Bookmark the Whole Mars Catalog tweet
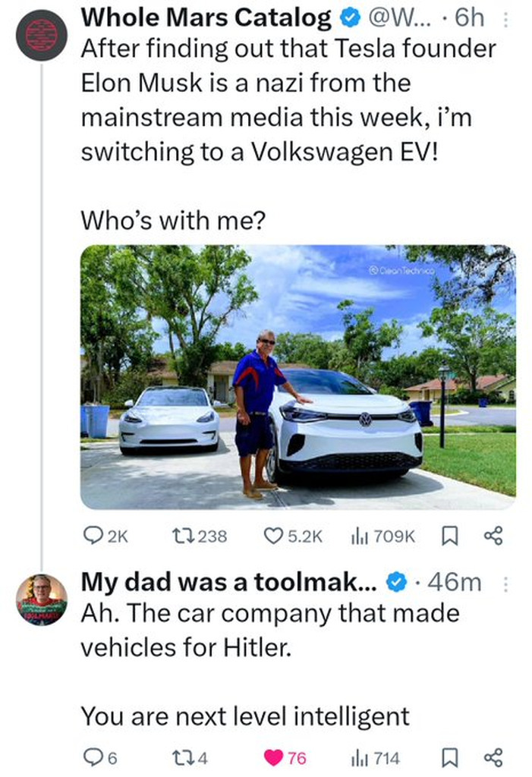Image resolution: width=532 pixels, height=777 pixels. pos(448,536)
